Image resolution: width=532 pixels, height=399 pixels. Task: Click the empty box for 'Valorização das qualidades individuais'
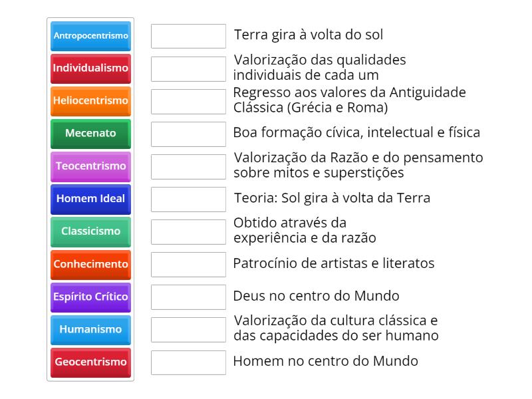pos(188,68)
